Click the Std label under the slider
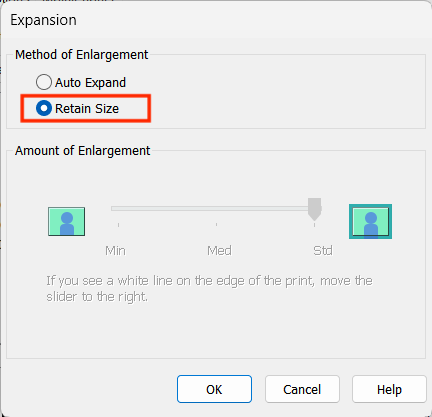This screenshot has width=432, height=417. [323, 251]
